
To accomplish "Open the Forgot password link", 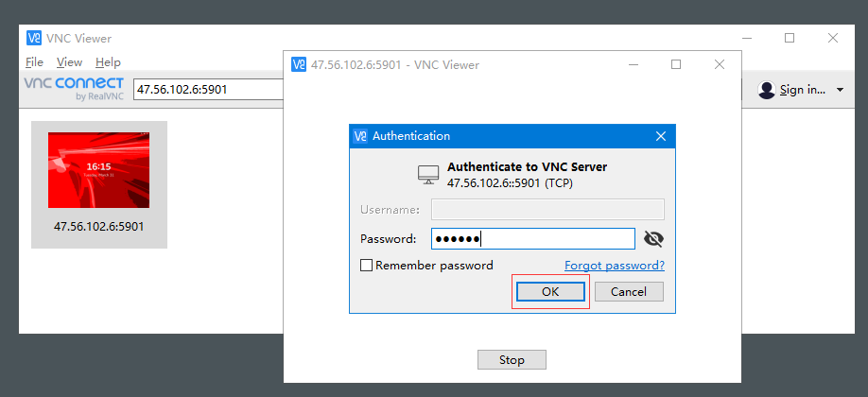I will tap(614, 266).
